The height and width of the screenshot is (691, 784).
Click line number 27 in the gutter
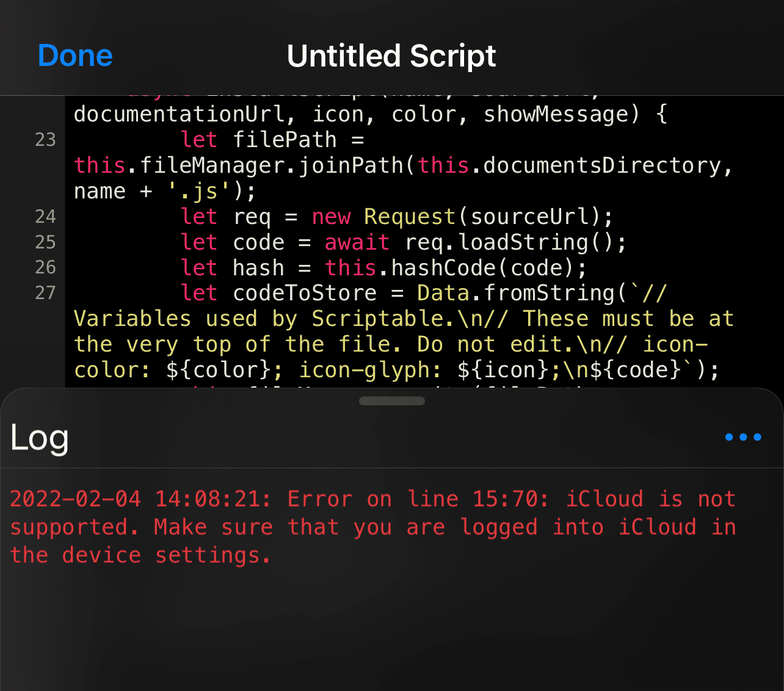pos(46,293)
